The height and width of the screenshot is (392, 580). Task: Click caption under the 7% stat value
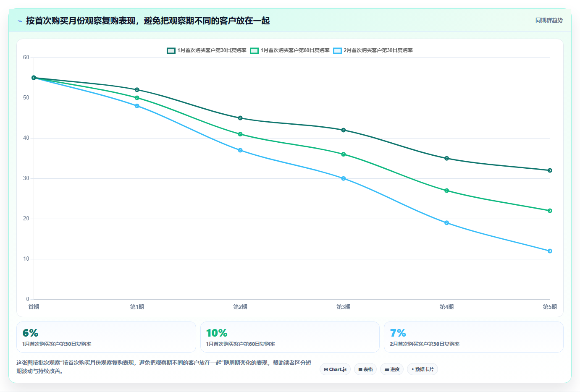425,344
